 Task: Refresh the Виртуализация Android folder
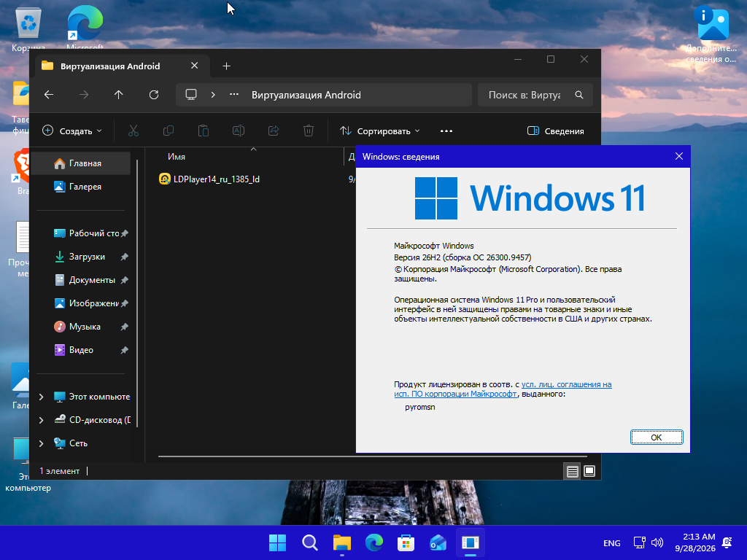pyautogui.click(x=154, y=95)
